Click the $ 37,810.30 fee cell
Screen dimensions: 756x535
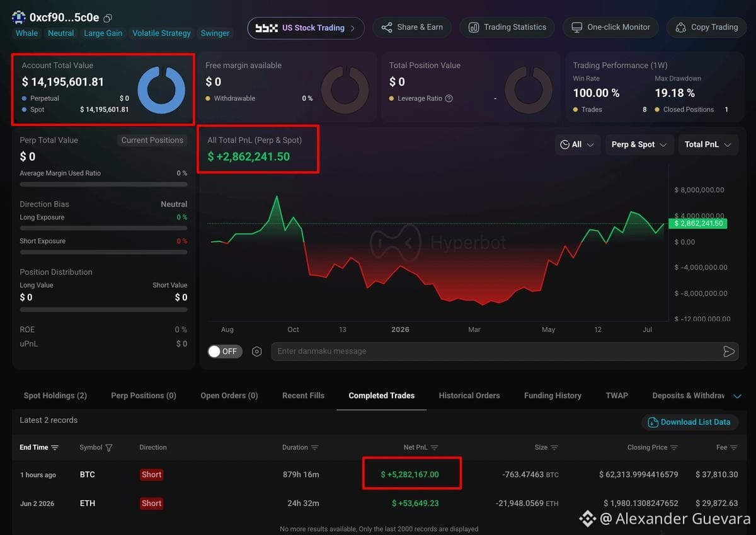(x=717, y=475)
